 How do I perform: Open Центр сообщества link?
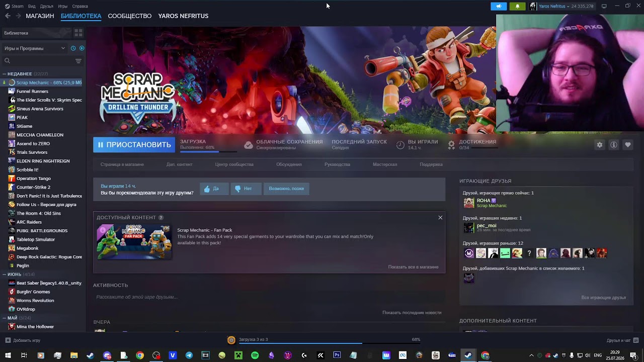tap(234, 164)
